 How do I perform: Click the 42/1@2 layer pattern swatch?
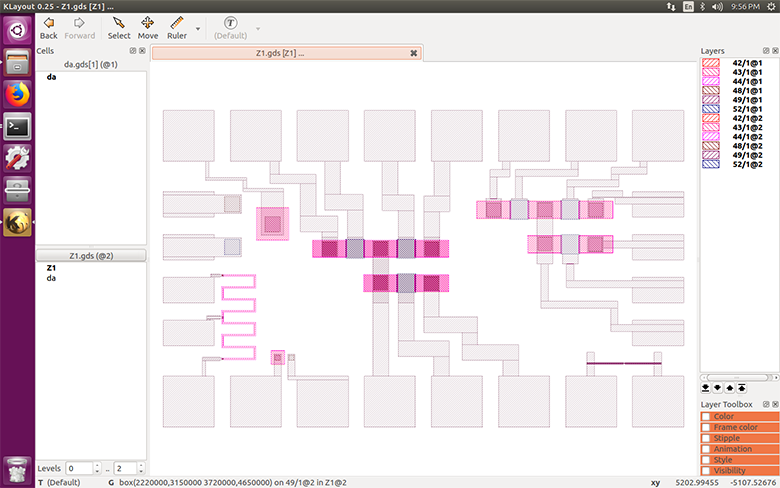point(711,118)
